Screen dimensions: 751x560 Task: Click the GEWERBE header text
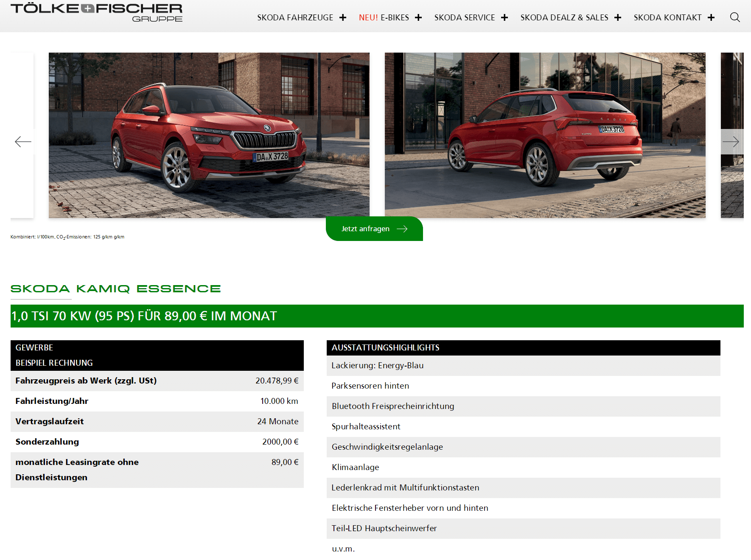pos(34,347)
